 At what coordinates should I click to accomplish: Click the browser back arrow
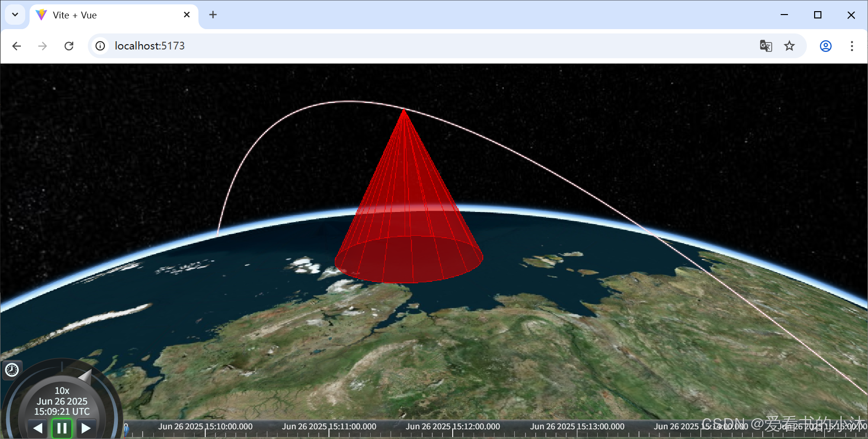(16, 46)
